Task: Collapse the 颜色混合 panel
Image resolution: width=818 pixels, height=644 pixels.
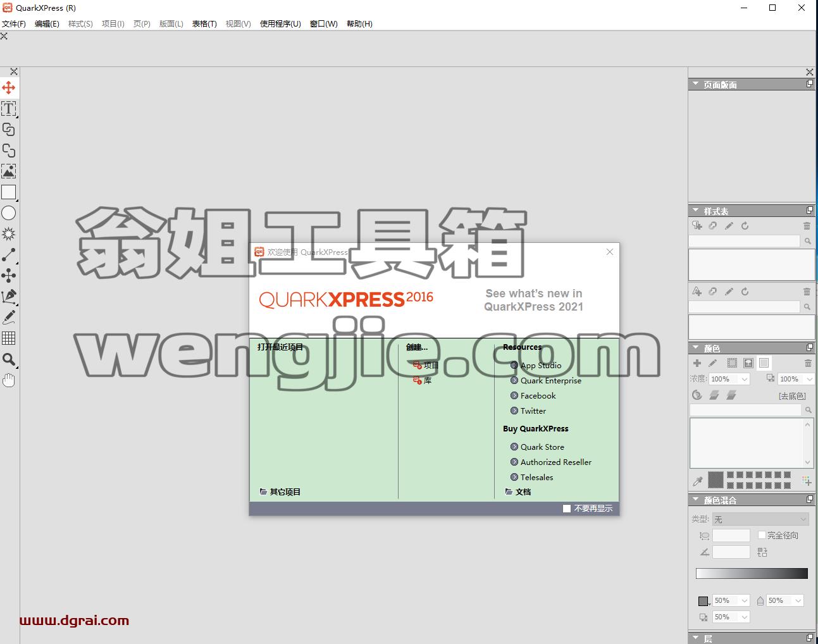Action: click(x=695, y=500)
